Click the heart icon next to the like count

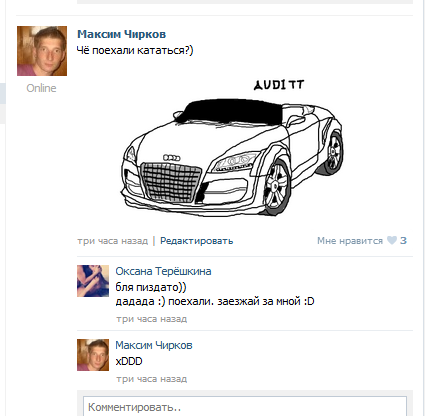click(x=392, y=240)
